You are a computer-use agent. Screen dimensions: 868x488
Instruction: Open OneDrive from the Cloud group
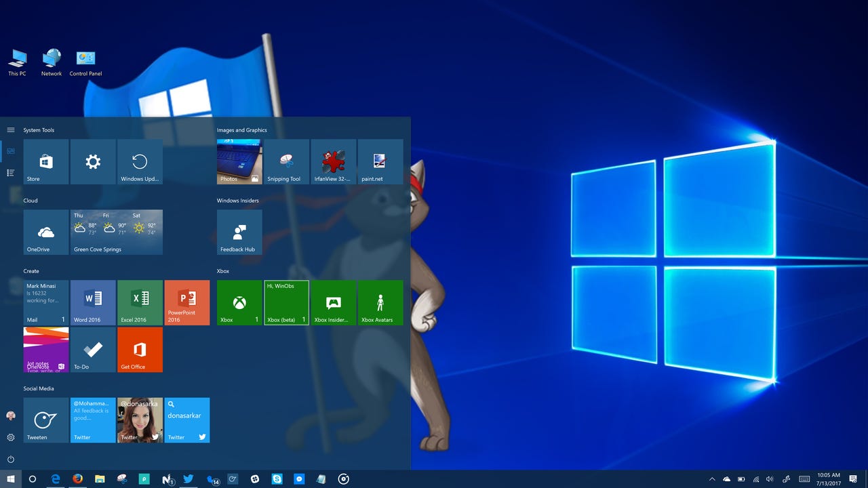[45, 232]
